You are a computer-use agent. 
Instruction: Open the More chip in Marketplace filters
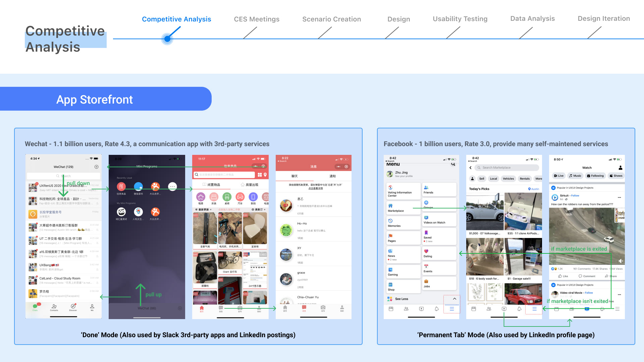(538, 179)
